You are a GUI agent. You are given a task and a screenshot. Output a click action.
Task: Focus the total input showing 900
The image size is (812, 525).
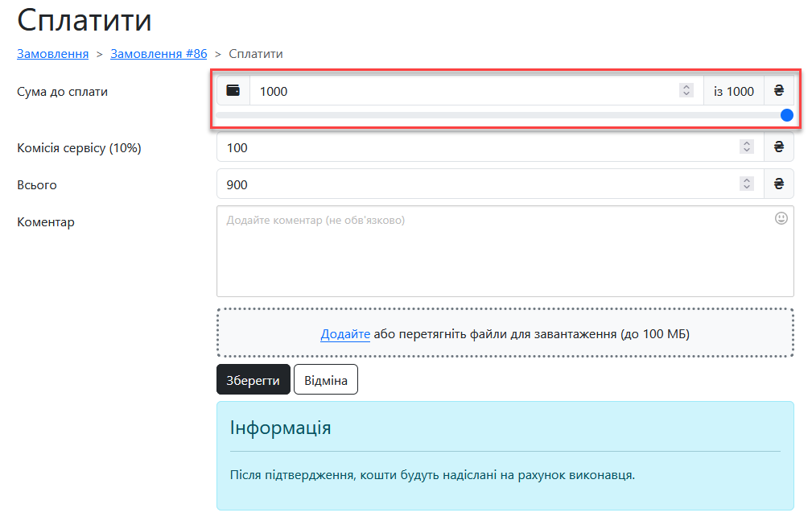[x=490, y=184]
